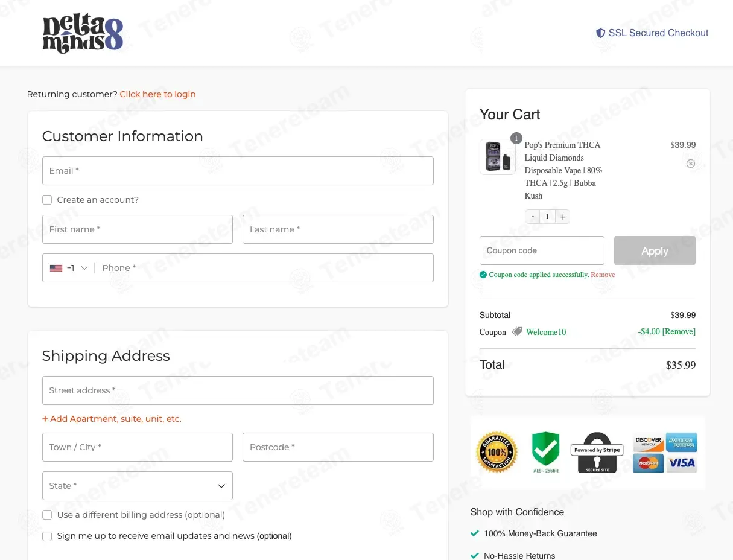Check Use a different billing address
This screenshot has width=733, height=560.
pos(47,515)
